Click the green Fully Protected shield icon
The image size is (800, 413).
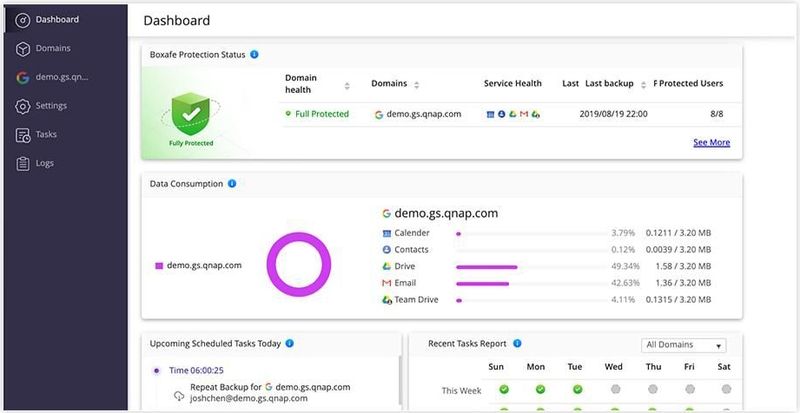pos(190,114)
